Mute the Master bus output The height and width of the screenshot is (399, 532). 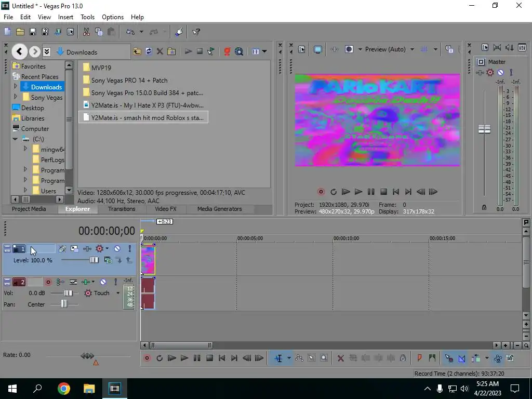click(x=500, y=72)
